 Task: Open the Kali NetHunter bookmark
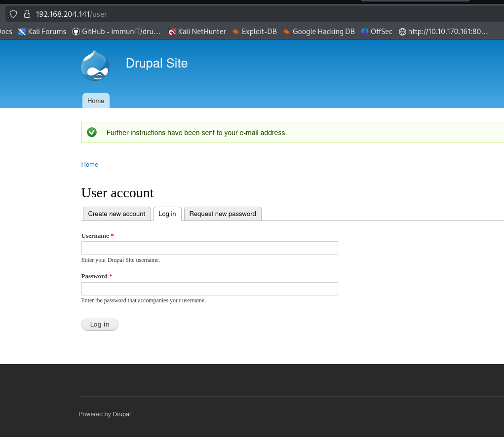(x=197, y=32)
